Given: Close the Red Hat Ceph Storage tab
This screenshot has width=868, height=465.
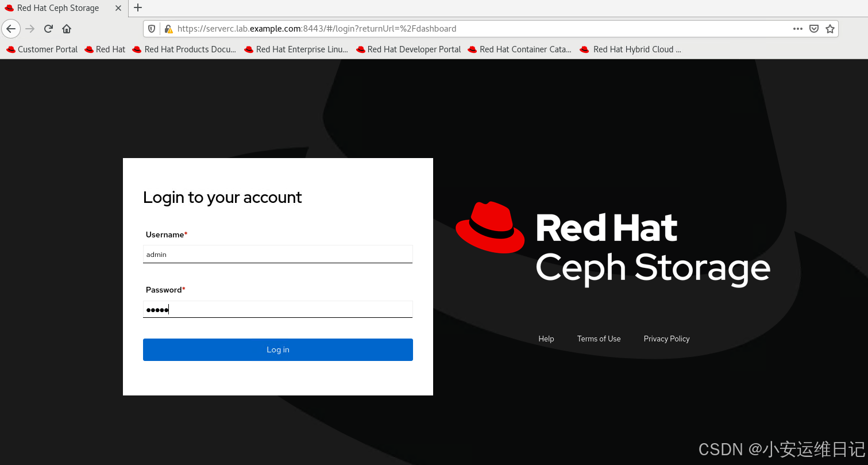Looking at the screenshot, I should pos(118,8).
